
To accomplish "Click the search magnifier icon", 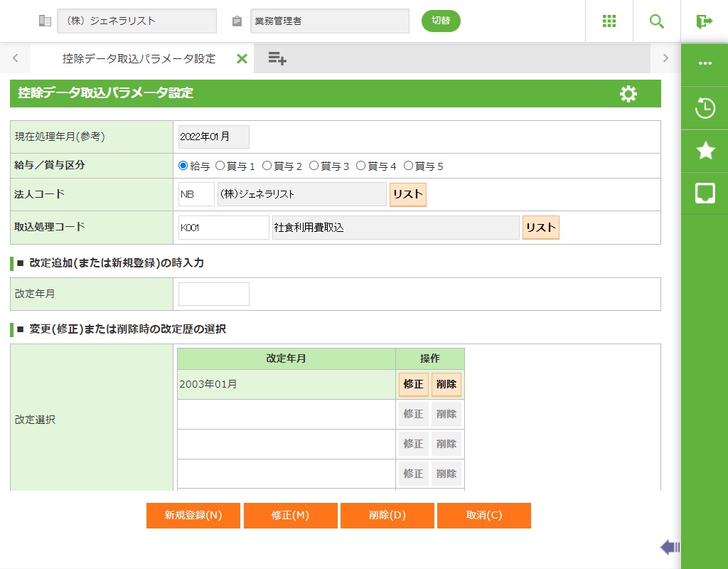I will (x=657, y=21).
